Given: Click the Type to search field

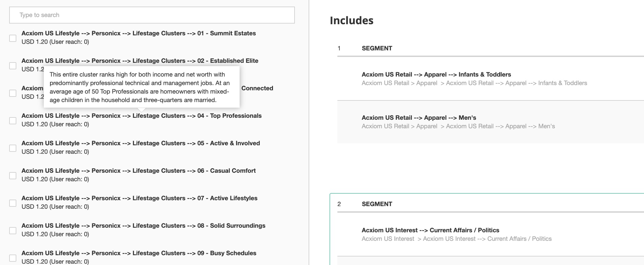Looking at the screenshot, I should (152, 15).
